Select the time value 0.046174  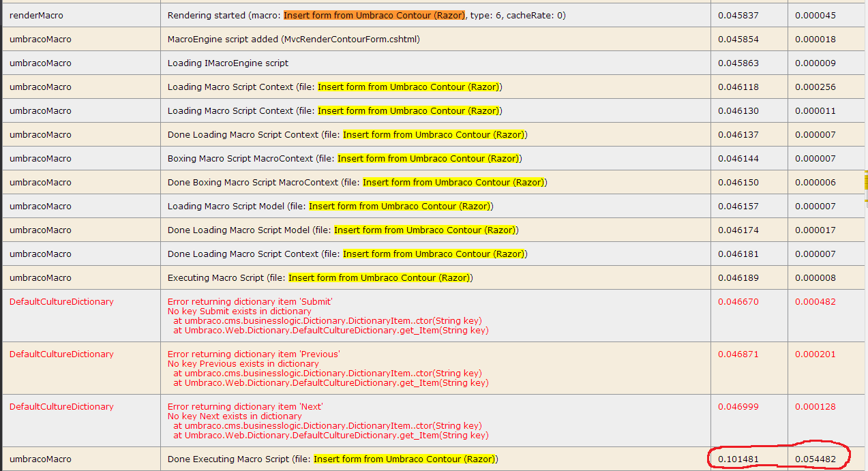738,230
